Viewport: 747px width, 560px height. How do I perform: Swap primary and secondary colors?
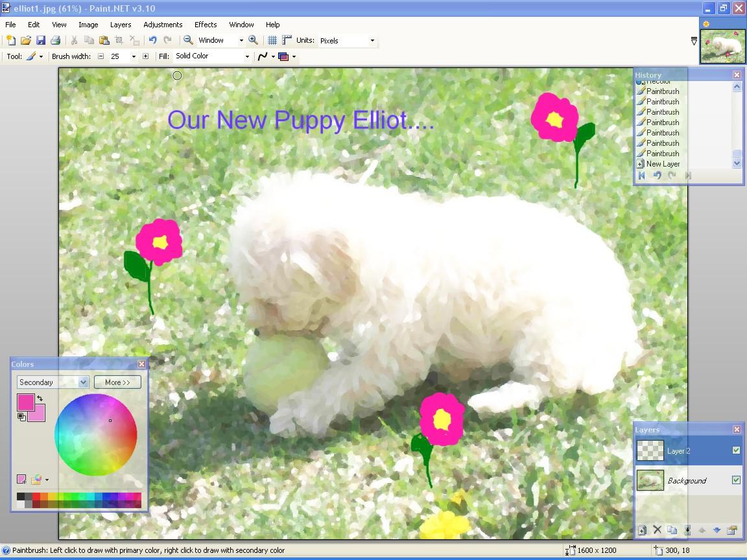(x=40, y=398)
